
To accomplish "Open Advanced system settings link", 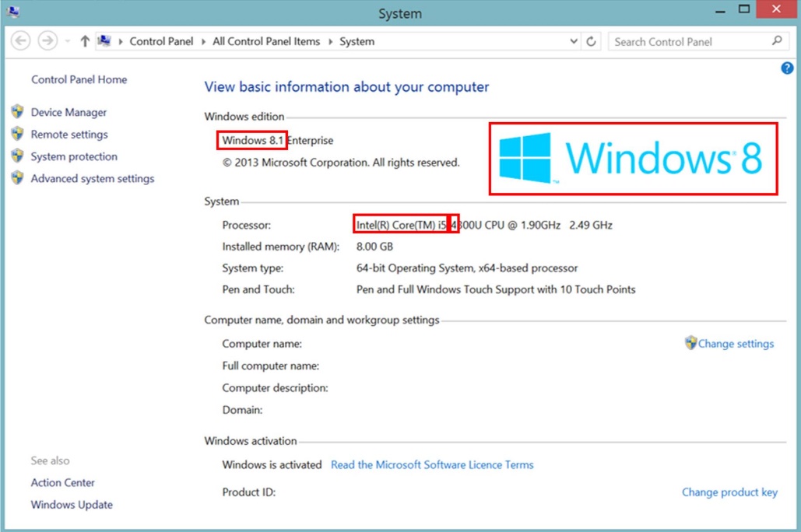I will [x=93, y=179].
